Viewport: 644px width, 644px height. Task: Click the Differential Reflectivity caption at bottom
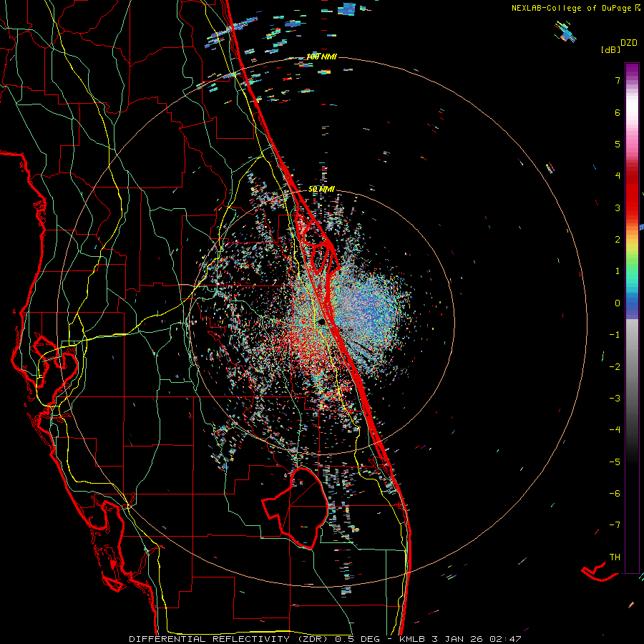(x=325, y=639)
